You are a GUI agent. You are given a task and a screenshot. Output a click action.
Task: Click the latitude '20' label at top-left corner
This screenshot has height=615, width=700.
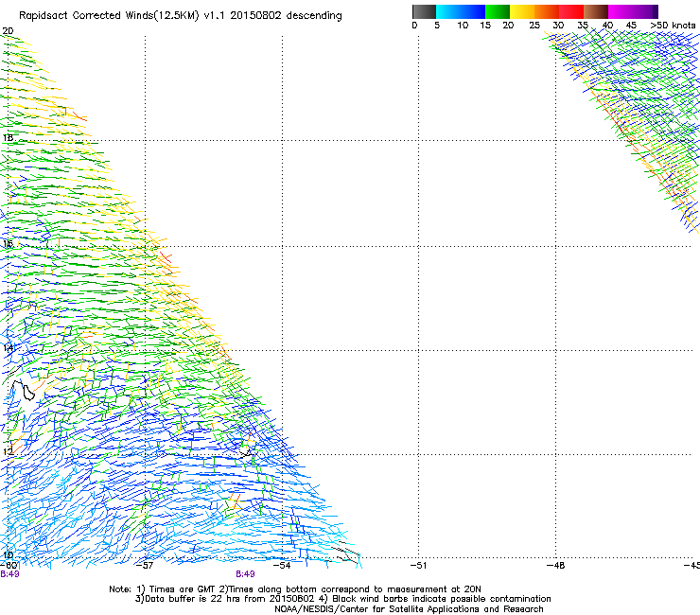click(8, 31)
